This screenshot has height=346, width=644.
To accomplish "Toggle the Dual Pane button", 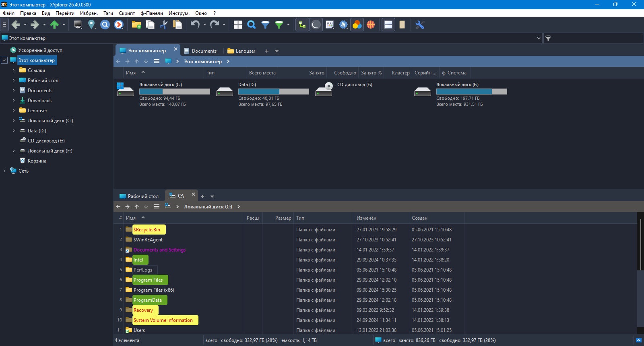I will 388,25.
